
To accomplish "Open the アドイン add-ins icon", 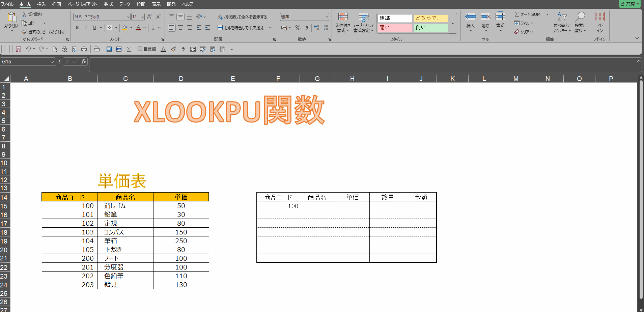I will click(x=599, y=22).
